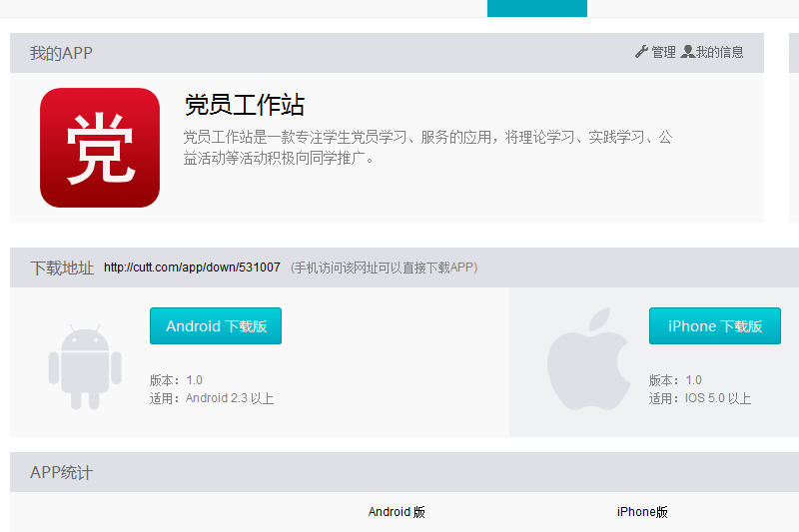Open the cutt.com download URL
The width and height of the screenshot is (799, 532).
[x=192, y=267]
